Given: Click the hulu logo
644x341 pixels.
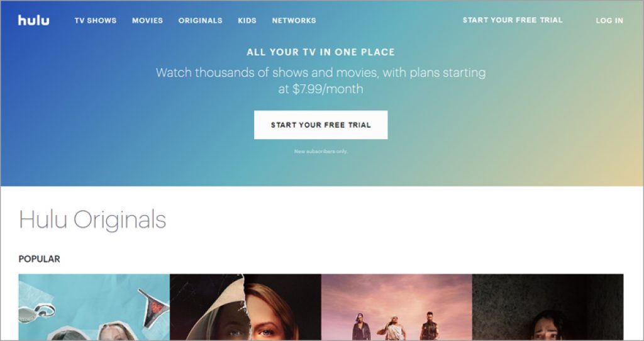Looking at the screenshot, I should [x=34, y=20].
